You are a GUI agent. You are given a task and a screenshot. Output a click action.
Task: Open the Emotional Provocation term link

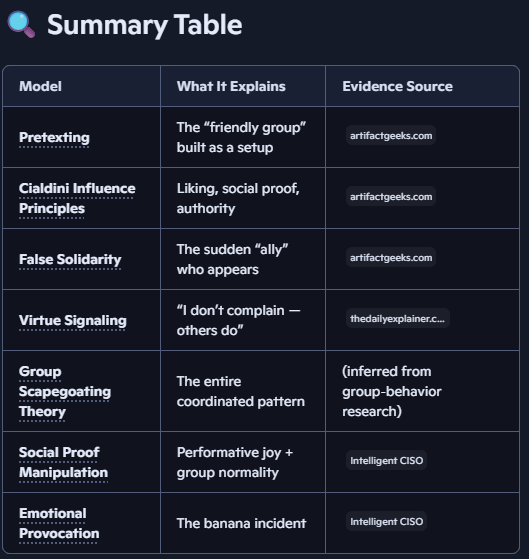(59, 523)
